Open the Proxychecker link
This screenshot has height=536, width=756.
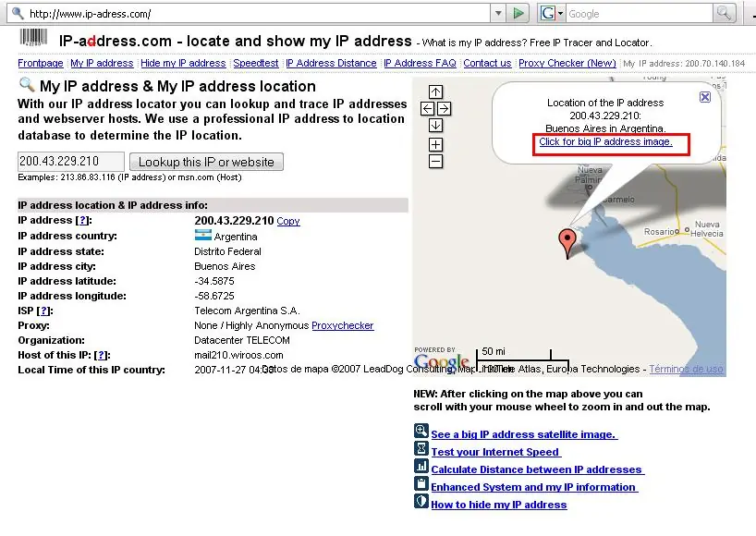[x=343, y=325]
